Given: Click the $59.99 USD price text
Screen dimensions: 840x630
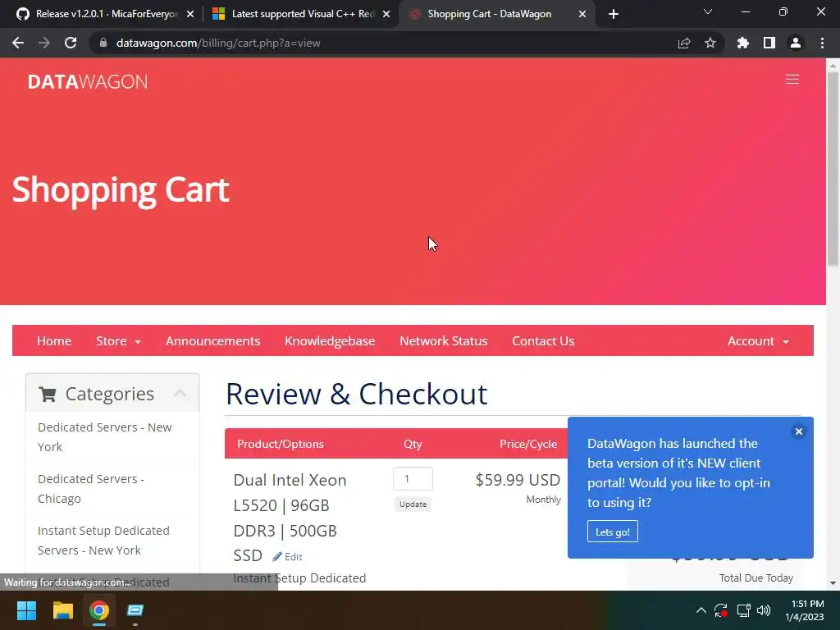Looking at the screenshot, I should coord(518,480).
